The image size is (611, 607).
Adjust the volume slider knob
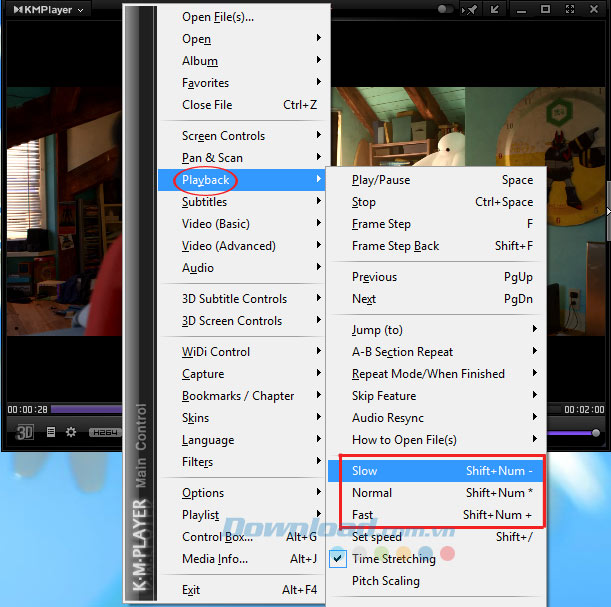[x=596, y=432]
